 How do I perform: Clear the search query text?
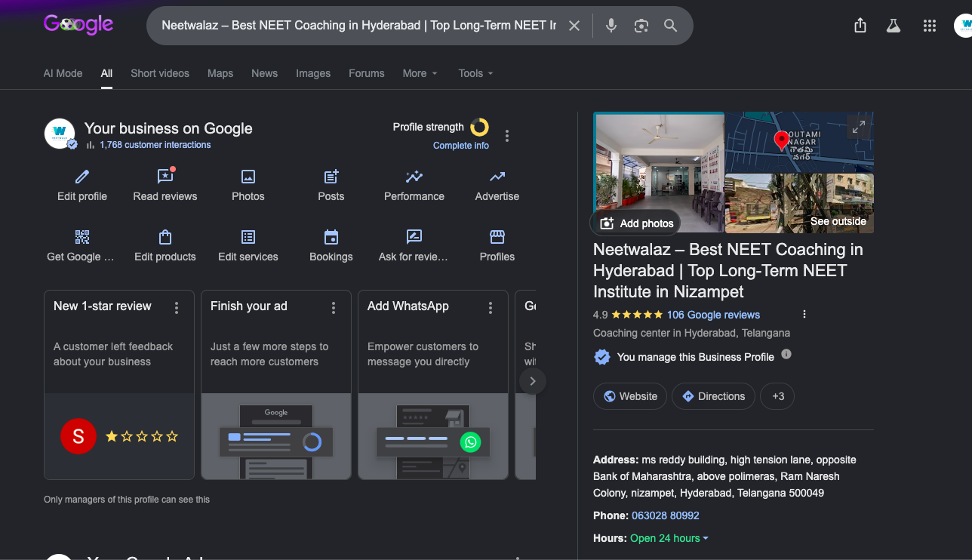[x=574, y=26]
